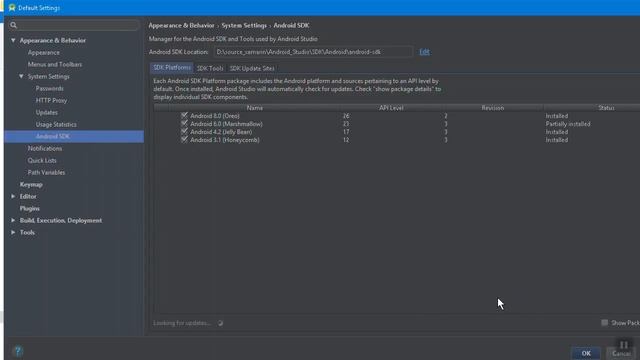Click the search magnifier icon

13,25
